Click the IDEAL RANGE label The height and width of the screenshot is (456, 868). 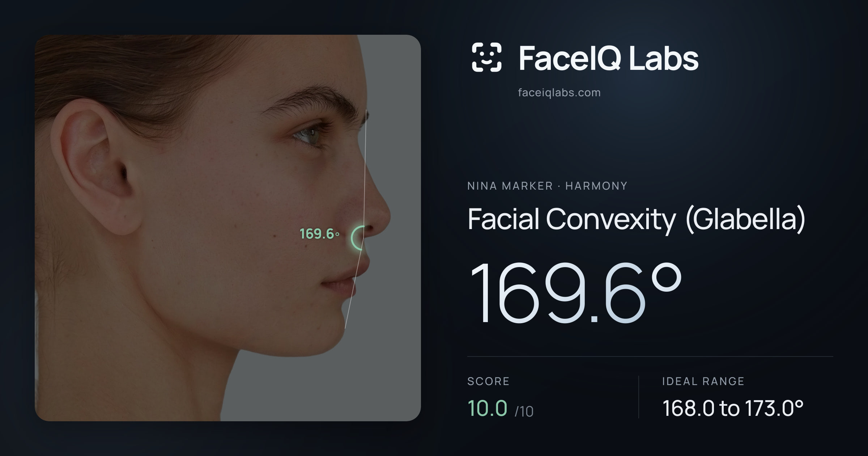(x=703, y=381)
